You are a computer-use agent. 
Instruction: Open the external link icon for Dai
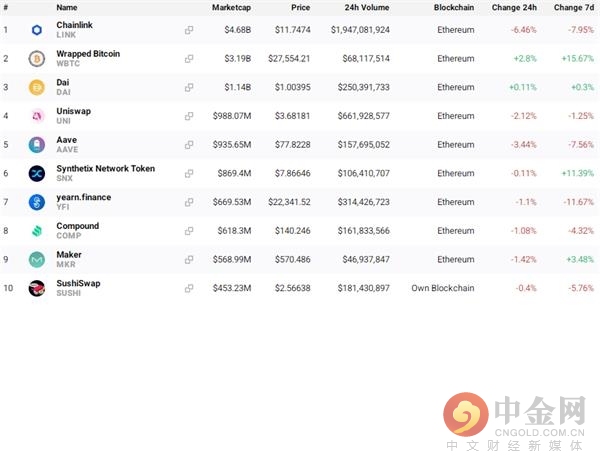[x=189, y=87]
